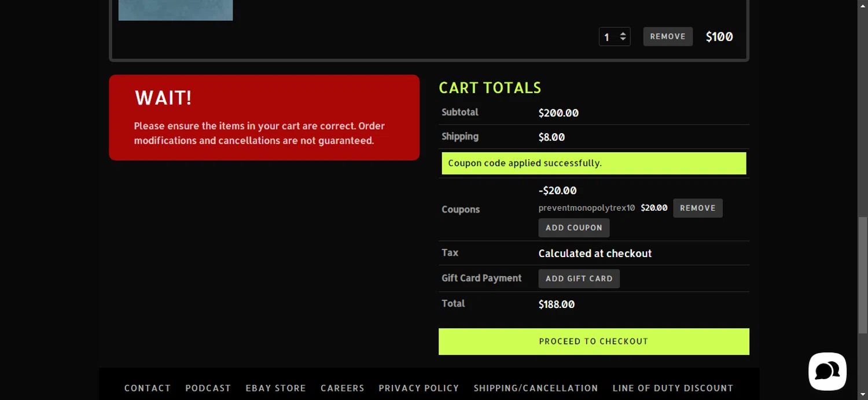Decrease item quantity with the down arrow

[623, 39]
